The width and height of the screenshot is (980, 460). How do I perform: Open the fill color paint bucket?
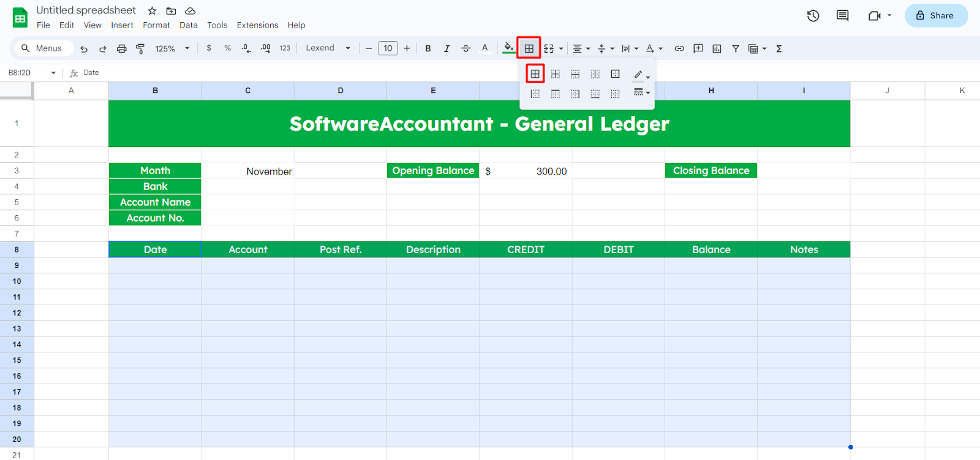click(508, 48)
